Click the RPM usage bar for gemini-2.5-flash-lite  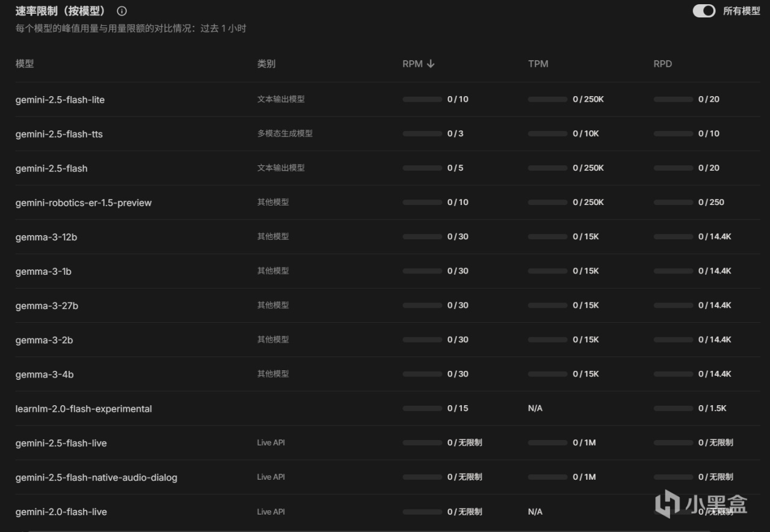[x=422, y=99]
